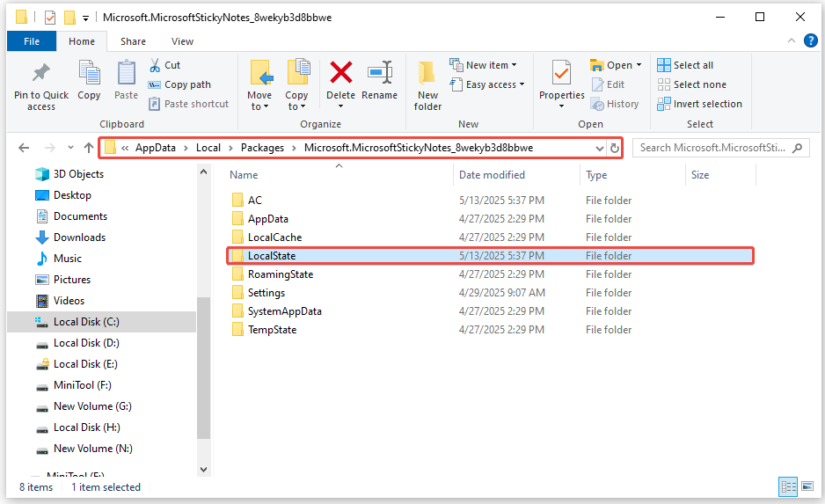
Task: Click the Rename icon
Action: [x=380, y=72]
